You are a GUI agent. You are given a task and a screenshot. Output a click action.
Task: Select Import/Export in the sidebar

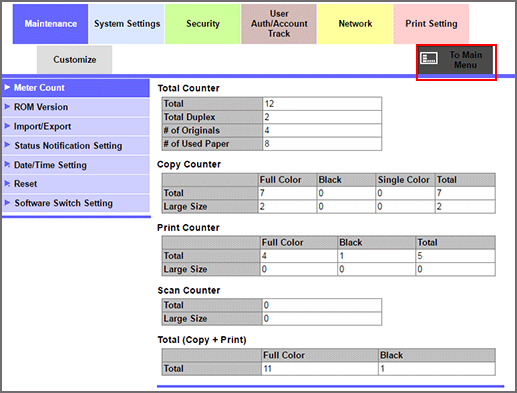tap(76, 126)
